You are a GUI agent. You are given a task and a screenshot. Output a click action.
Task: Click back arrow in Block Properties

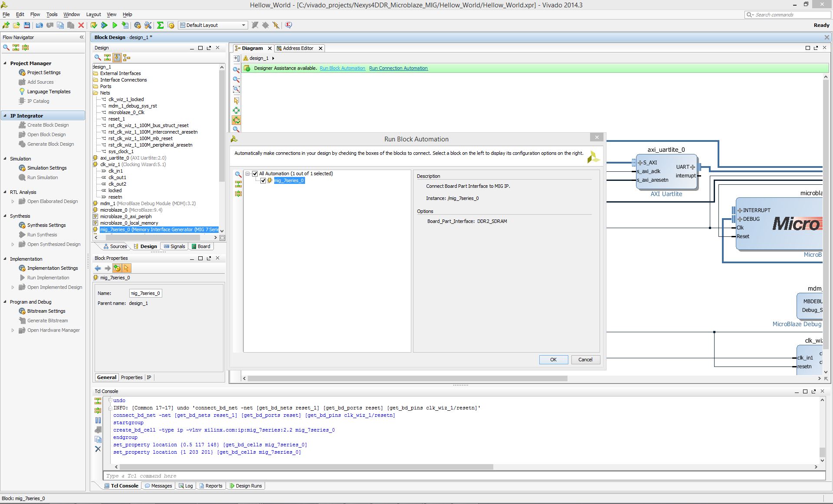[x=98, y=268]
